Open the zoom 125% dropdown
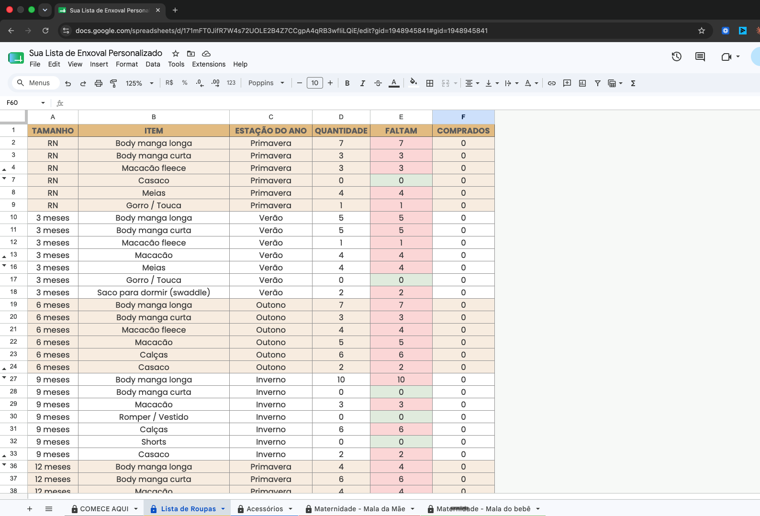Image resolution: width=760 pixels, height=516 pixels. [139, 83]
